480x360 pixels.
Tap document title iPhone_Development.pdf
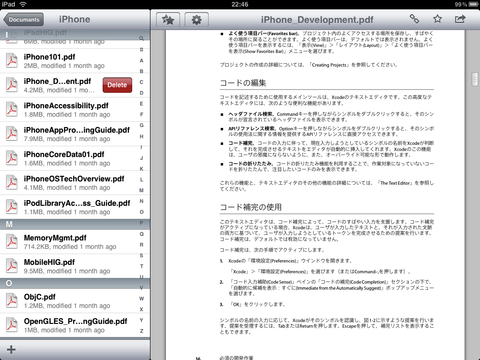pos(317,20)
